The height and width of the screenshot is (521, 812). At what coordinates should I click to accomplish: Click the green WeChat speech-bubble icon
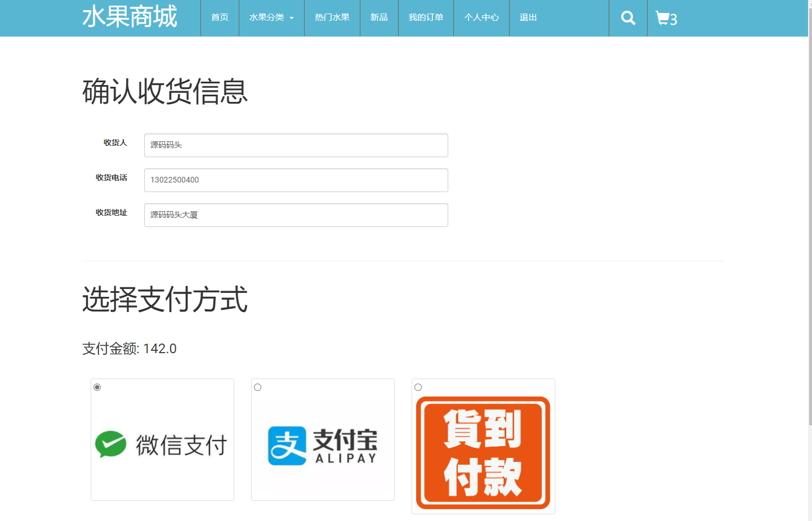click(110, 444)
